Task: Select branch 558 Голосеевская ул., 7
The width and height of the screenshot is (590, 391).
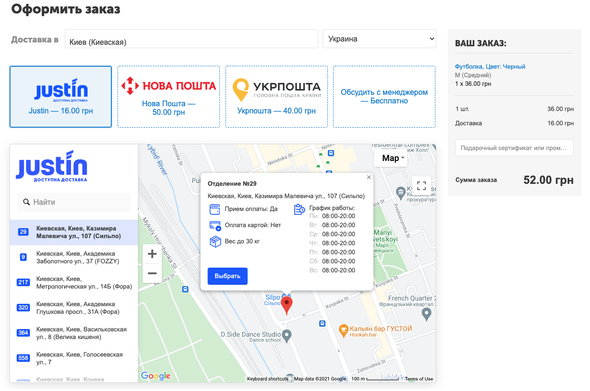Action: pyautogui.click(x=74, y=358)
